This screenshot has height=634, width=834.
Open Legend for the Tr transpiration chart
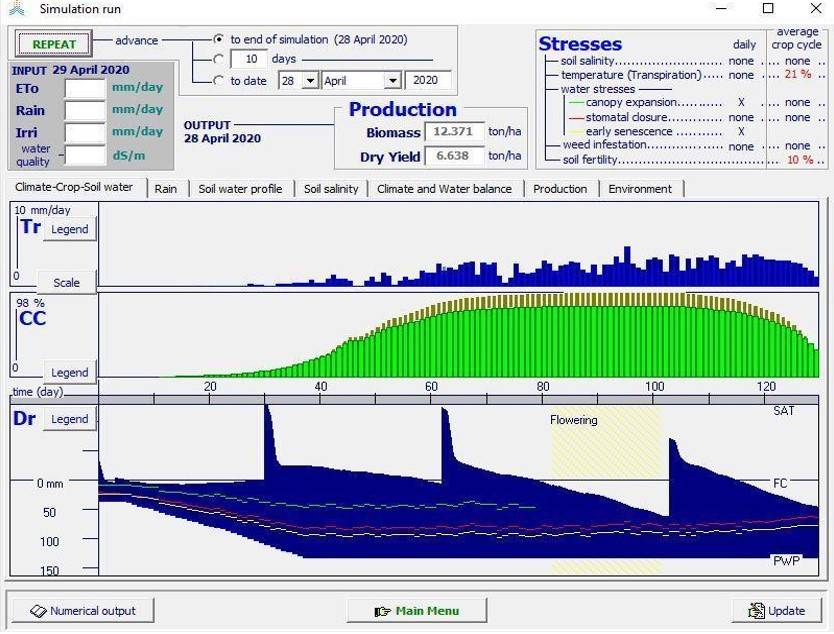pos(70,229)
